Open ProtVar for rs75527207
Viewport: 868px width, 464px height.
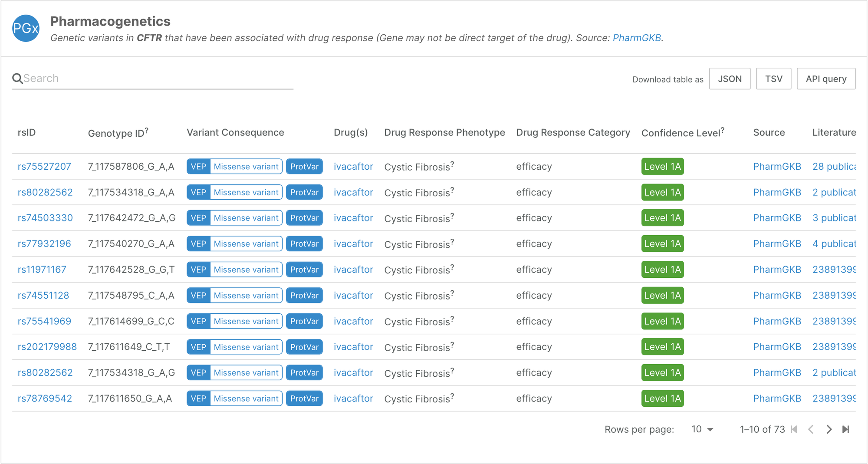(x=304, y=167)
